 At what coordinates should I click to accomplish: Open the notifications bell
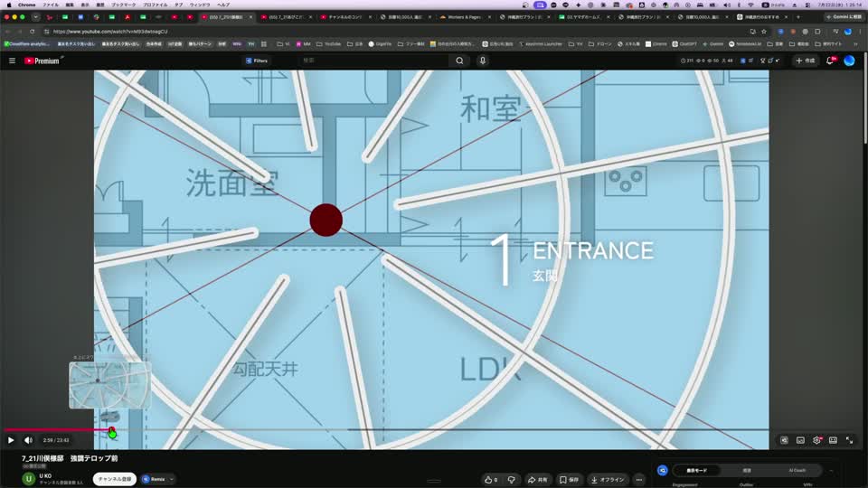(x=830, y=61)
